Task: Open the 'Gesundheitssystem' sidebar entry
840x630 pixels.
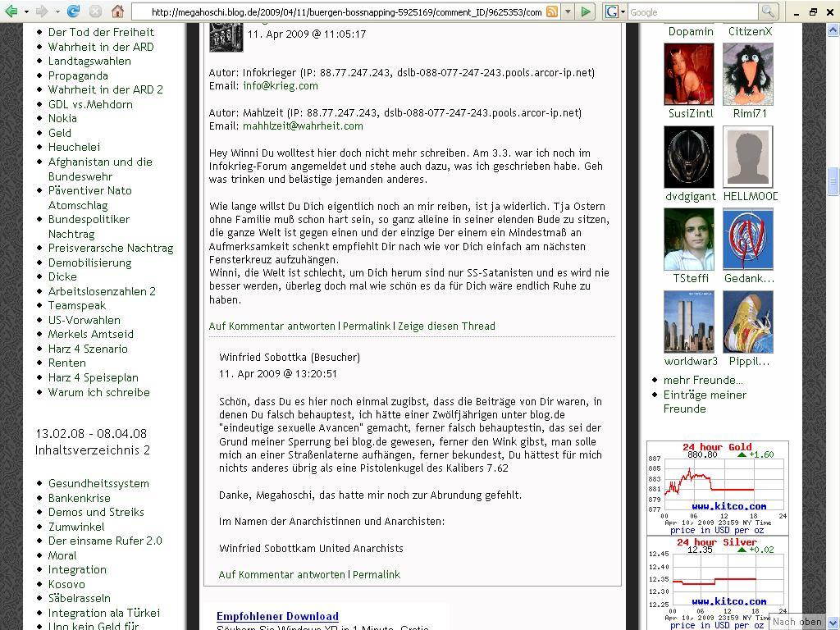Action: [98, 483]
